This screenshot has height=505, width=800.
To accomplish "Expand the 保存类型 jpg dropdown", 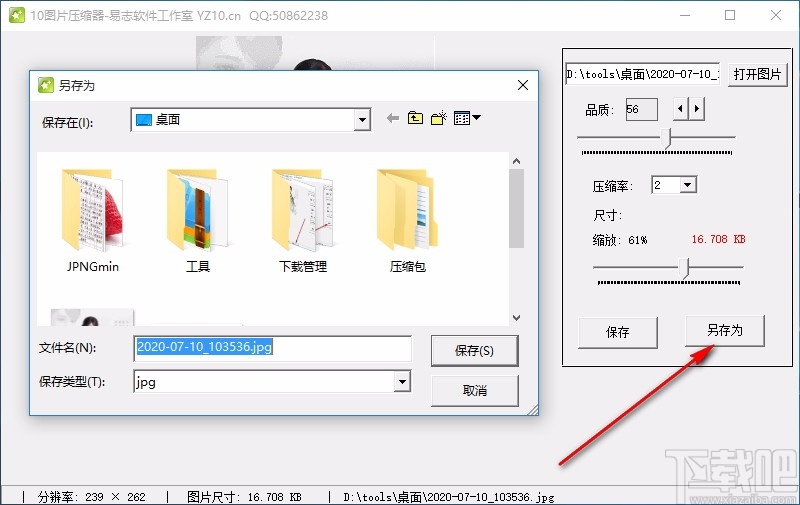I will pos(402,382).
